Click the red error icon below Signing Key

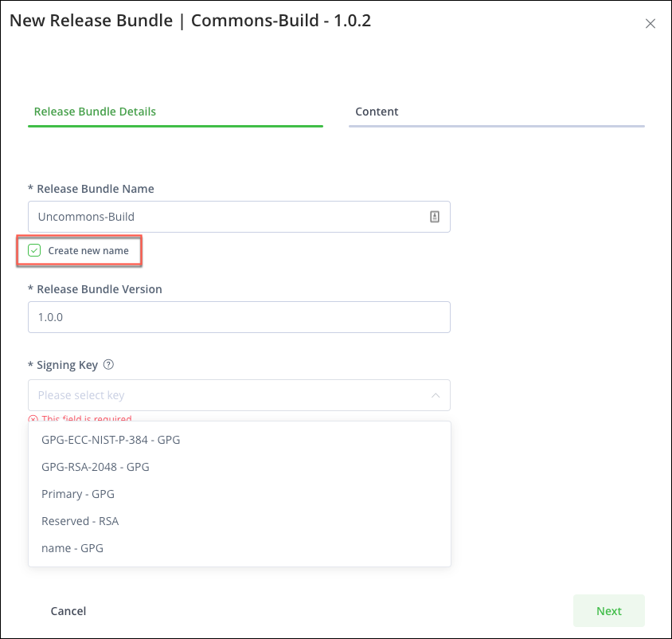(33, 419)
